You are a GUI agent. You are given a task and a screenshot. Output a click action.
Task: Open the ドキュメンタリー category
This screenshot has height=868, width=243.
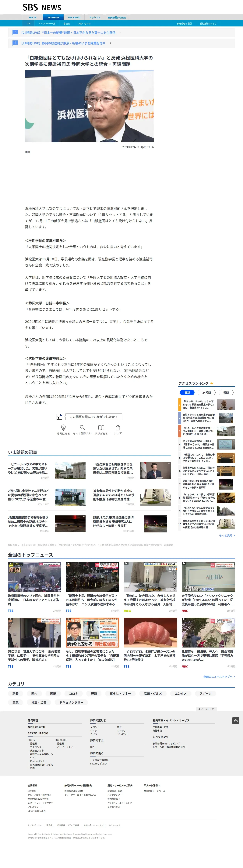click(x=71, y=702)
